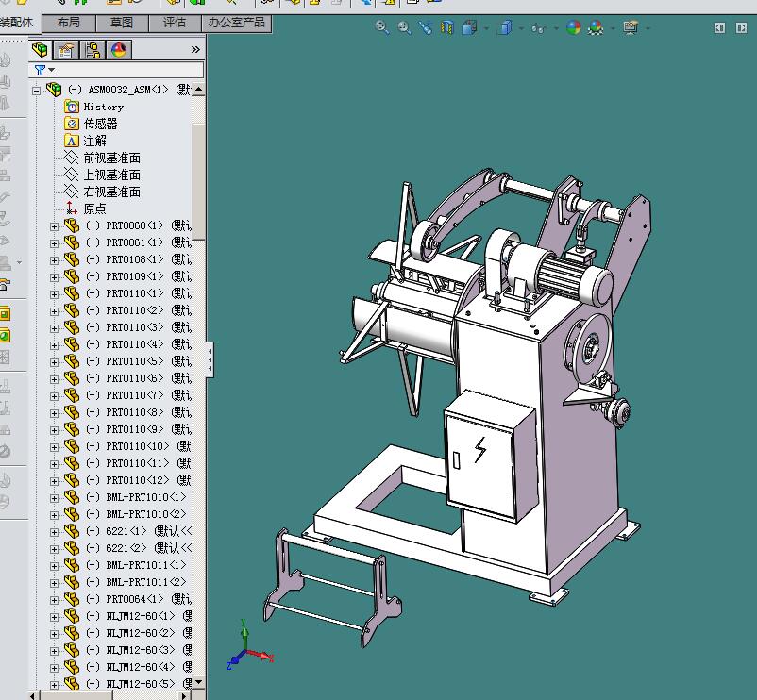Click the Zoom to Fit icon
This screenshot has height=700, width=757.
382,27
